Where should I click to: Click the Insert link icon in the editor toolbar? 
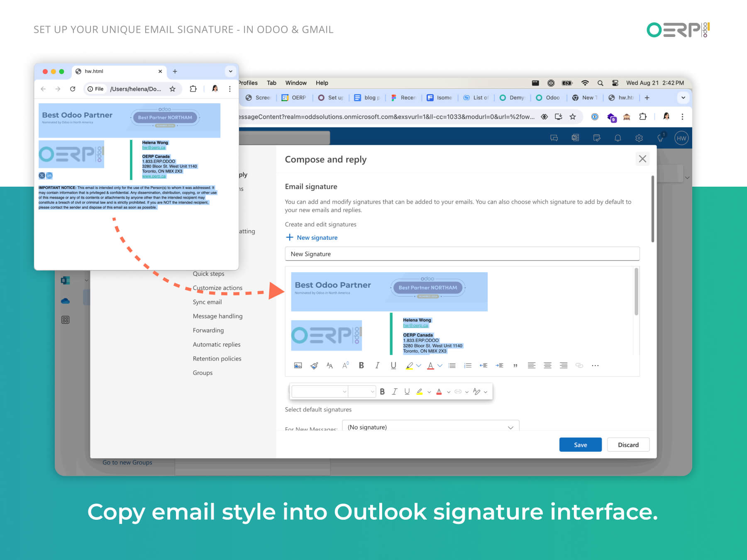(579, 365)
